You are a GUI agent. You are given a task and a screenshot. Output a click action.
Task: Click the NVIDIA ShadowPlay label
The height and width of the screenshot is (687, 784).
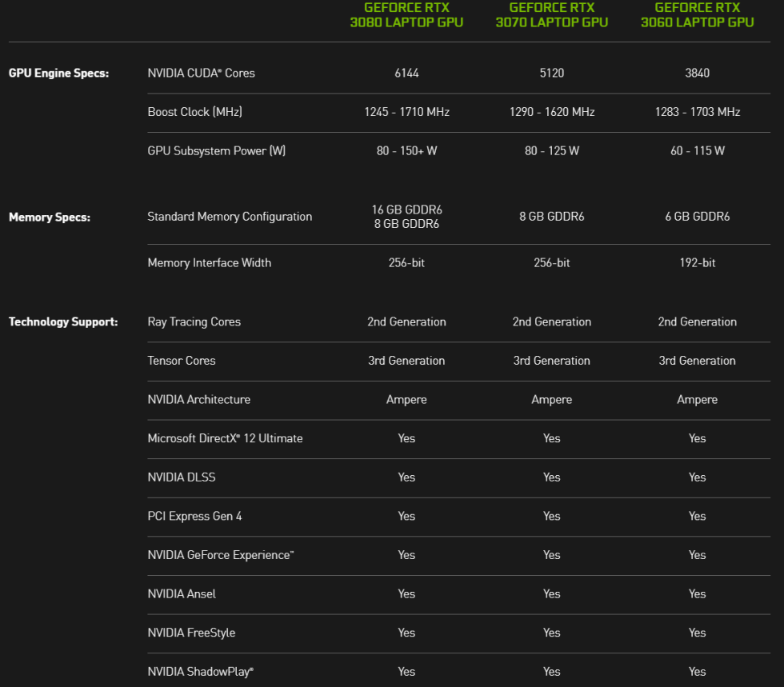pos(200,672)
